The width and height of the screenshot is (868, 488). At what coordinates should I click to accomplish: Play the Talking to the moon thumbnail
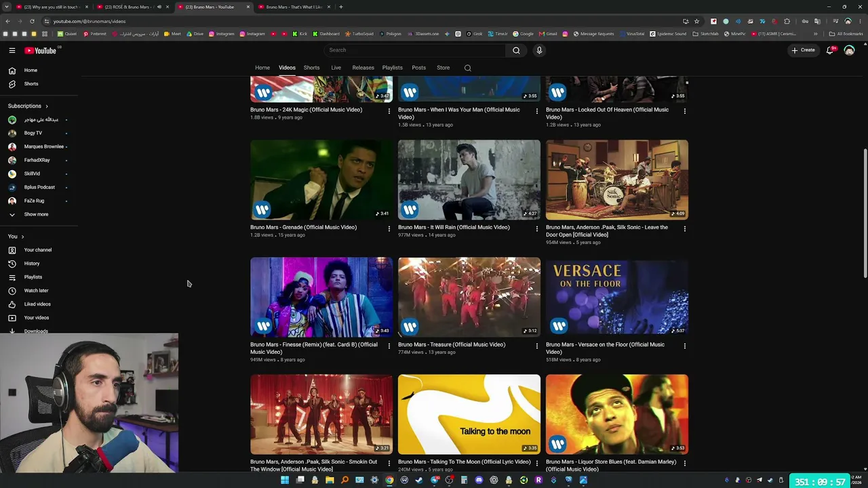[x=469, y=414]
